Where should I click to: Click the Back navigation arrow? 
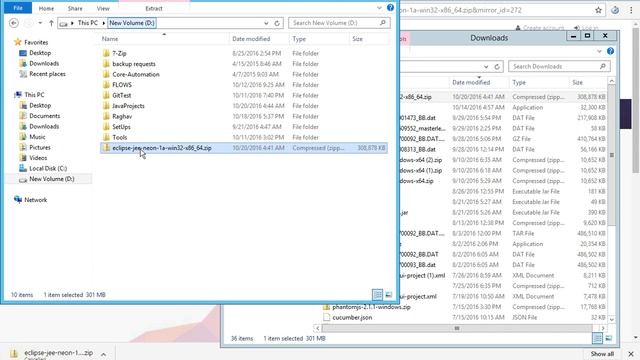pos(14,23)
